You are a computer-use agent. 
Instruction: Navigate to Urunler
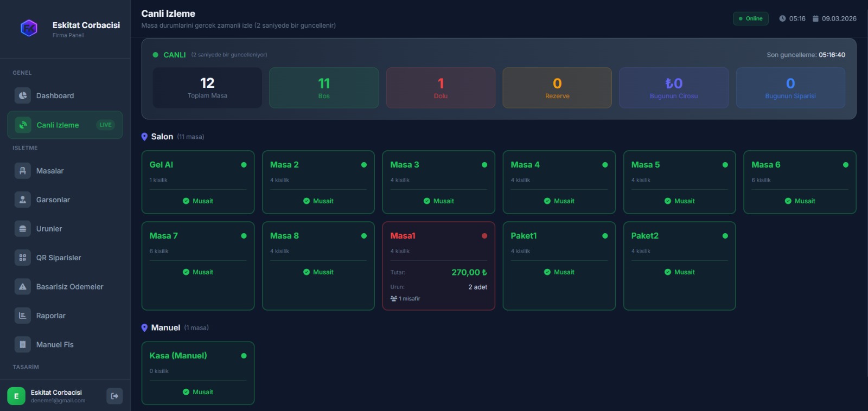point(65,229)
